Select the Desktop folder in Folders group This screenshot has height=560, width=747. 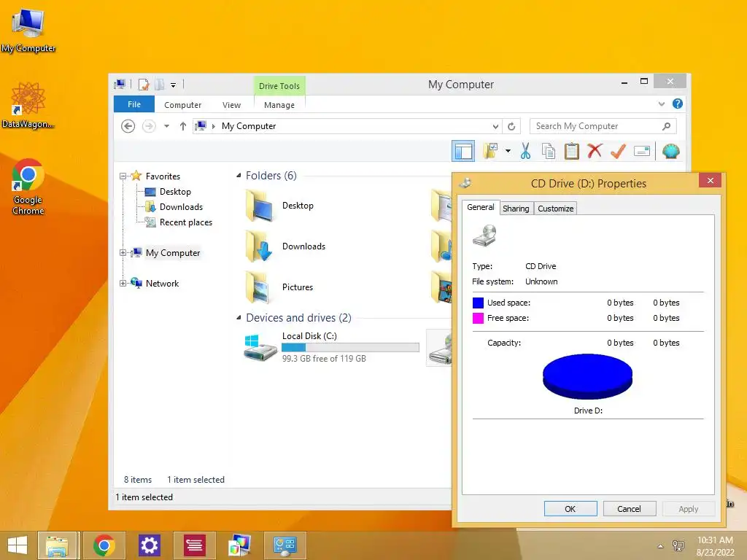(x=279, y=206)
